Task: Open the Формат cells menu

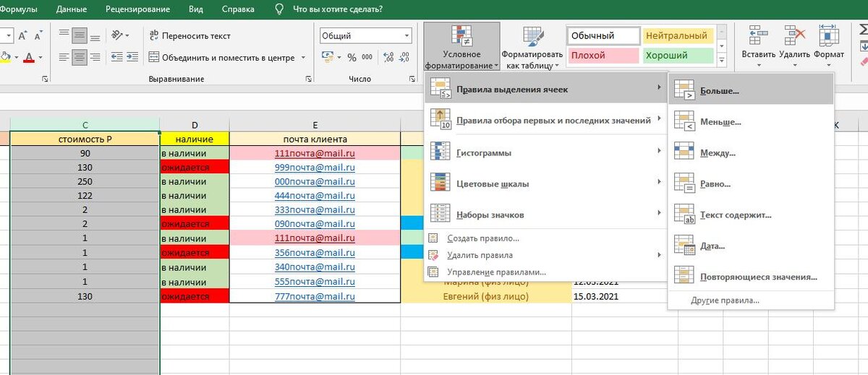Action: coord(829,45)
